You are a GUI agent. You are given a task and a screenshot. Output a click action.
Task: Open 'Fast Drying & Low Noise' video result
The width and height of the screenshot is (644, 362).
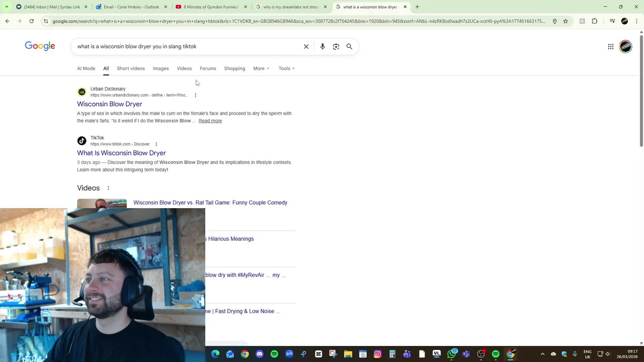(x=243, y=311)
